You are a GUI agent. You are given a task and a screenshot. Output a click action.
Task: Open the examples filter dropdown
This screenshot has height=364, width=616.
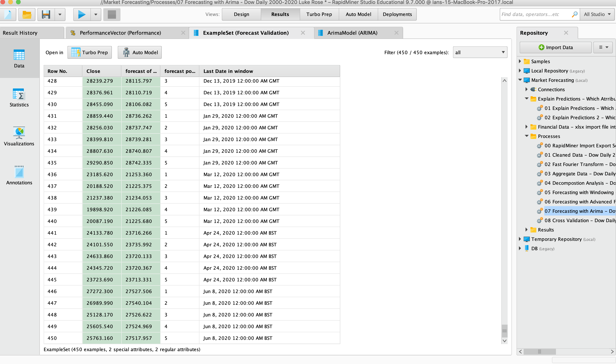pos(480,52)
